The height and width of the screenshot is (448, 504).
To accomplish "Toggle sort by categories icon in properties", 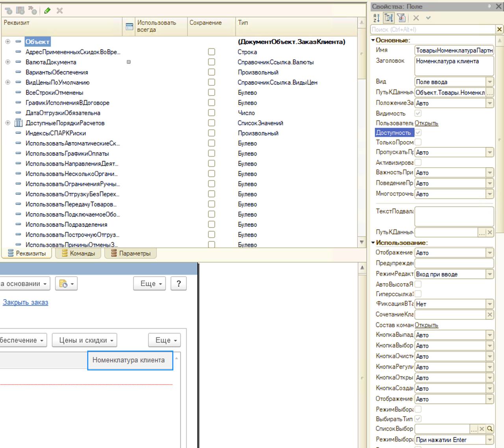I will [389, 18].
